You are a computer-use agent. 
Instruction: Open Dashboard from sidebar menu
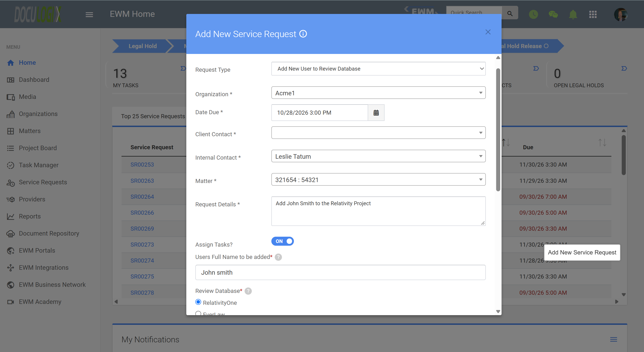[34, 80]
